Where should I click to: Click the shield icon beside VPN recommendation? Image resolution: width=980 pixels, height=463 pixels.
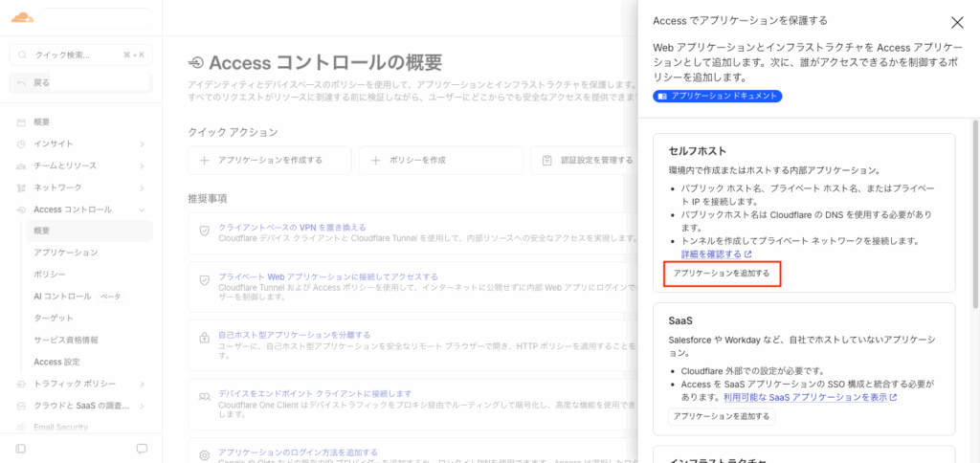204,231
